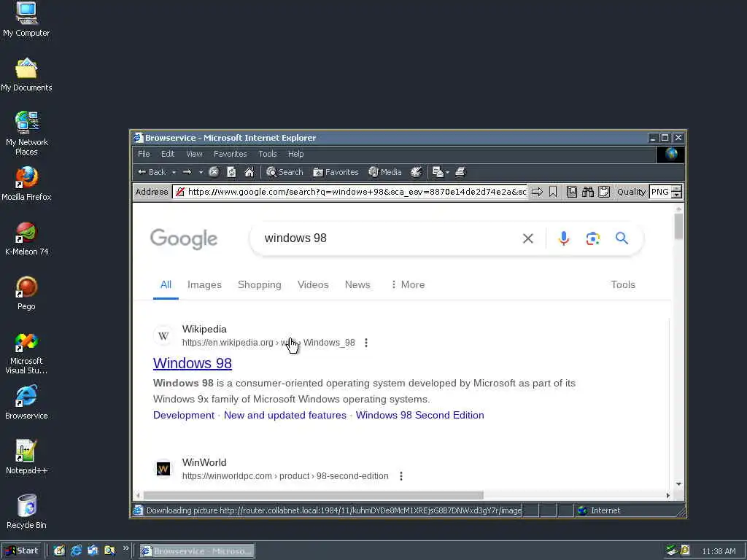Image resolution: width=747 pixels, height=560 pixels.
Task: Follow the Development sublink
Action: (184, 415)
